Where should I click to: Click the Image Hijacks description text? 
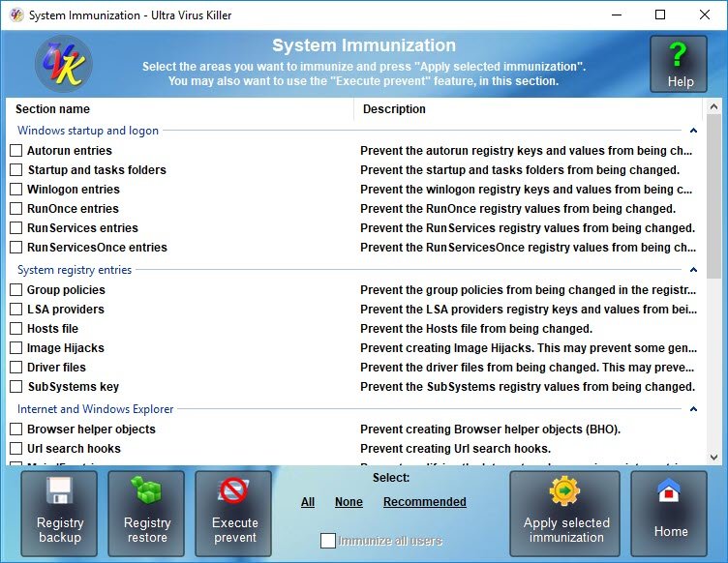point(529,348)
